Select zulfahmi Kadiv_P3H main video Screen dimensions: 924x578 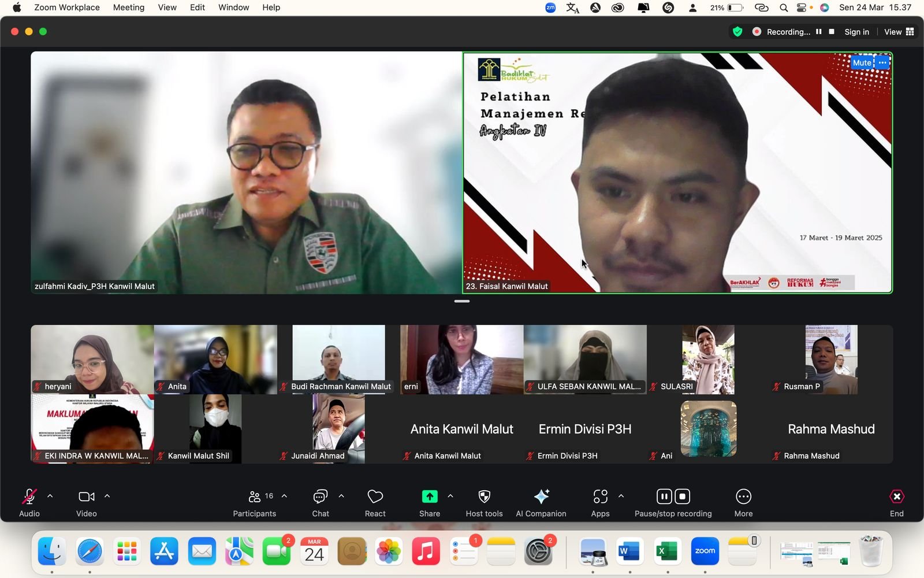(x=246, y=172)
